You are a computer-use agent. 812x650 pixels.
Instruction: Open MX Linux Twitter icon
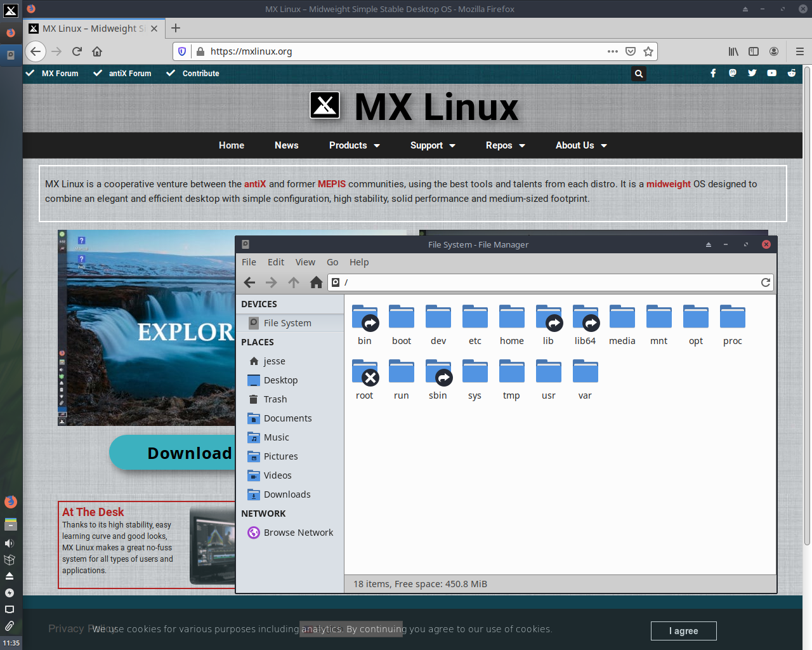(752, 73)
